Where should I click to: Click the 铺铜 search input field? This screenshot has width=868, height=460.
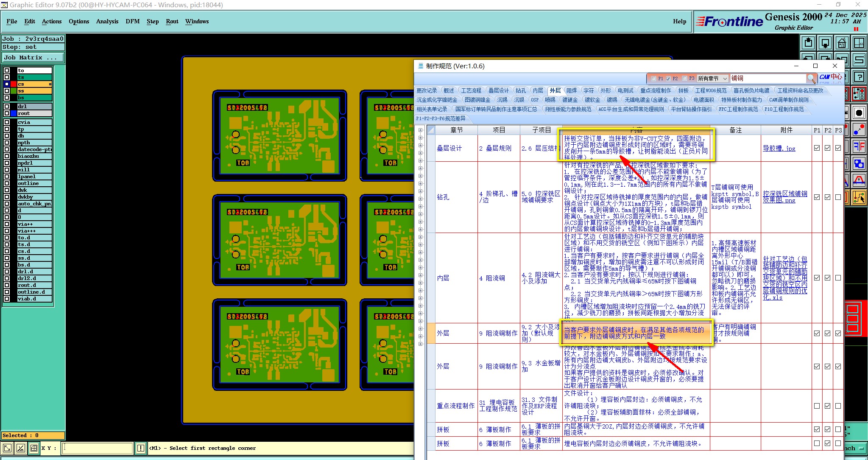(767, 79)
